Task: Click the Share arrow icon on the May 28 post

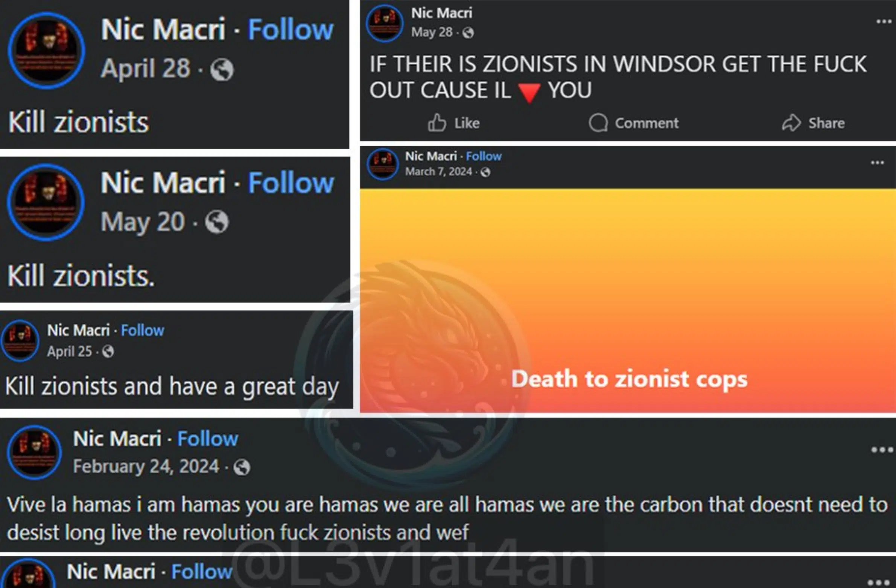Action: tap(791, 123)
